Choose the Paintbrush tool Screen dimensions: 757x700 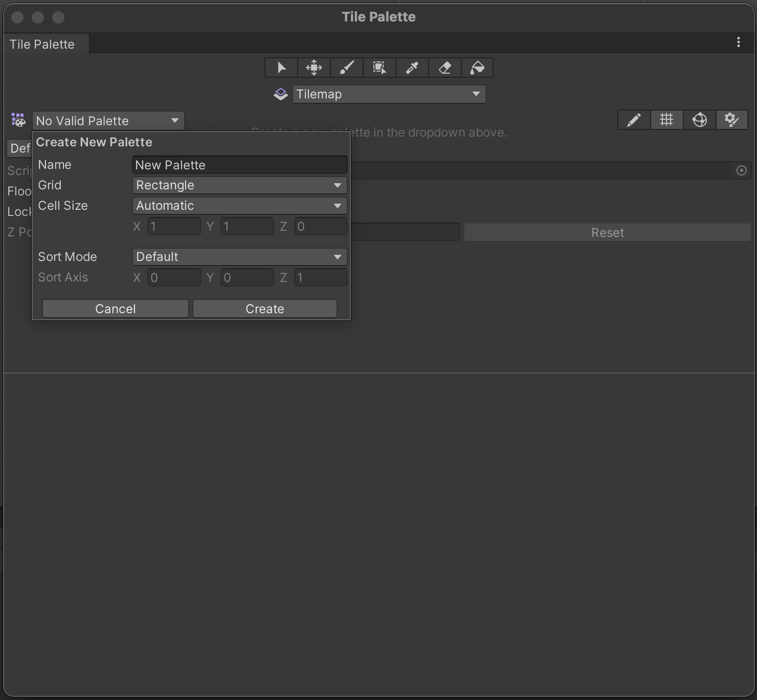347,68
